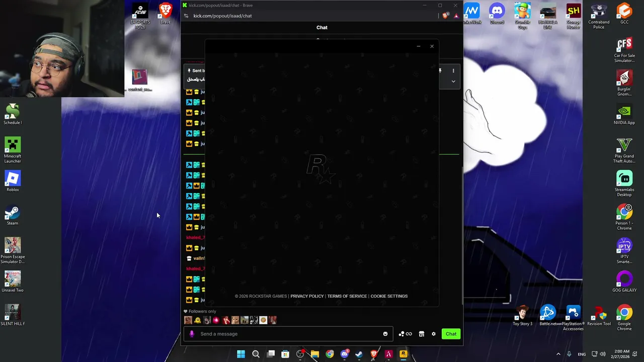Open the Contraband Police desktop shortcut
Image resolution: width=644 pixels, height=362 pixels.
tap(599, 16)
